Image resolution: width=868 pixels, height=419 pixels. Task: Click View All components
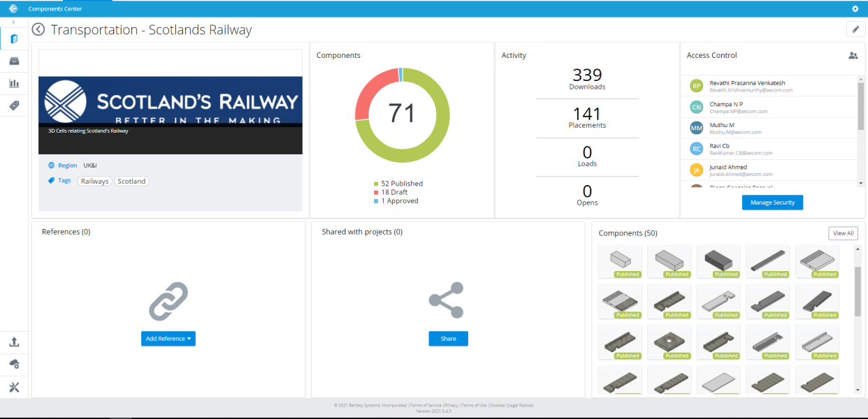[x=843, y=233]
